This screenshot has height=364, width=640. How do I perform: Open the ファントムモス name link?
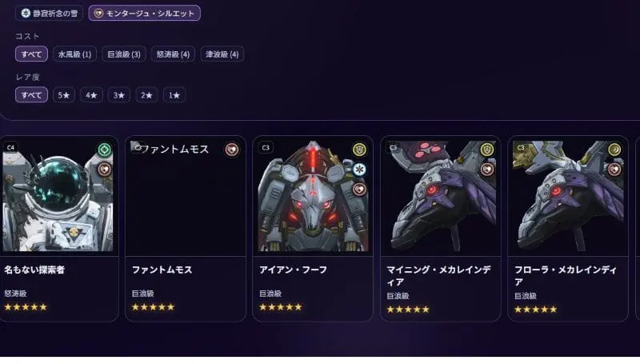[x=162, y=270]
